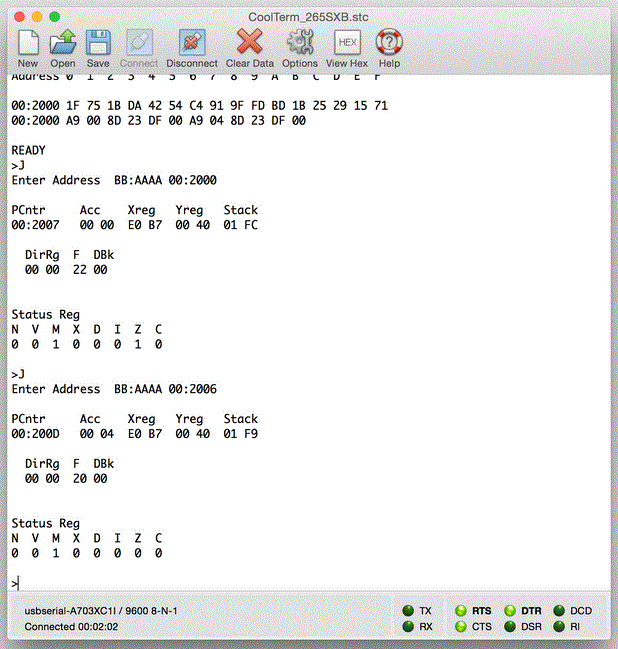Screen dimensions: 618x649
Task: Click the stack value 01 F9
Action: coord(240,434)
